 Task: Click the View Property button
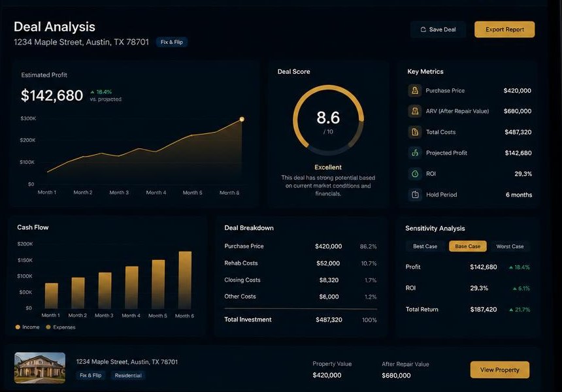click(500, 370)
